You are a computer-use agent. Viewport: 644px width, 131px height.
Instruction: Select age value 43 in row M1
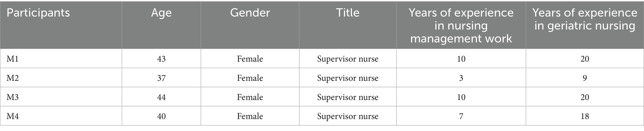(x=161, y=59)
